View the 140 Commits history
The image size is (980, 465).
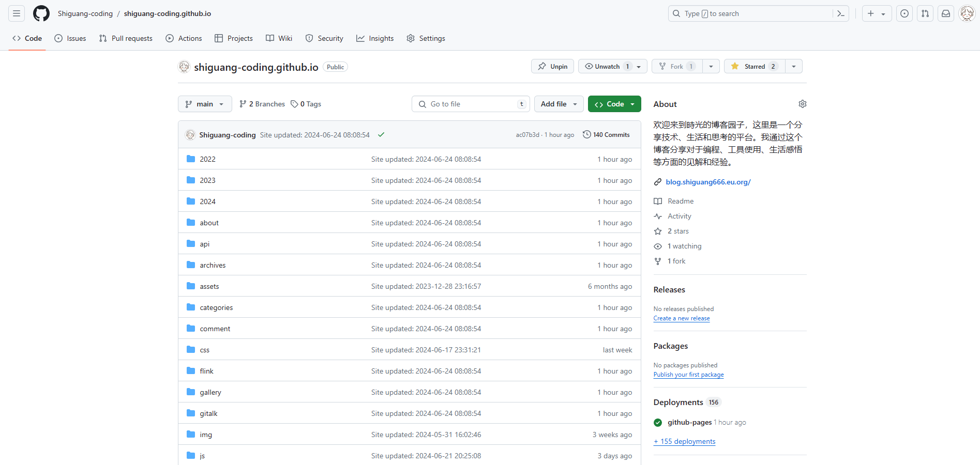(x=606, y=135)
